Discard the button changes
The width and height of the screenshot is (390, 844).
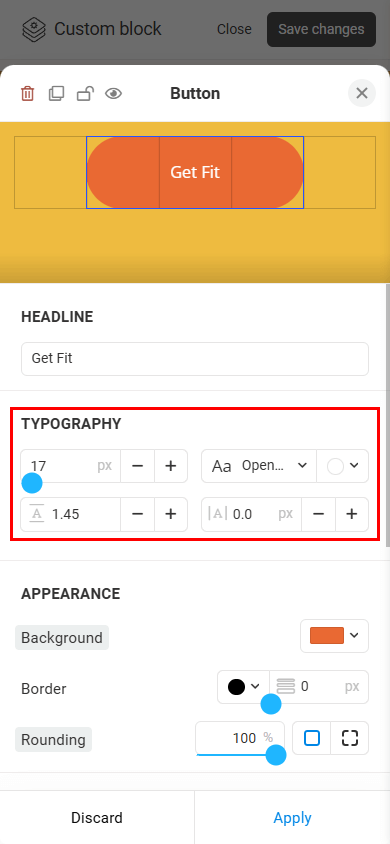[x=97, y=818]
